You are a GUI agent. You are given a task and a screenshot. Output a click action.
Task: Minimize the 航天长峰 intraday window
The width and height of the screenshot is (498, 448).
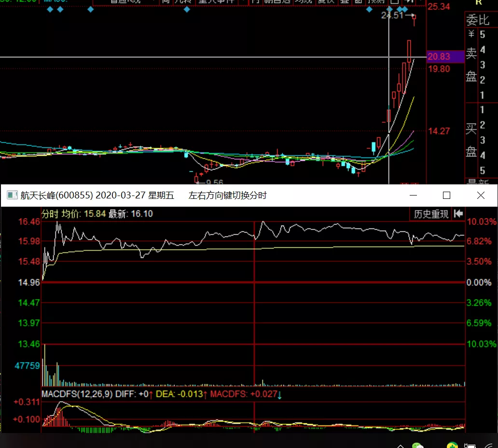click(x=413, y=196)
